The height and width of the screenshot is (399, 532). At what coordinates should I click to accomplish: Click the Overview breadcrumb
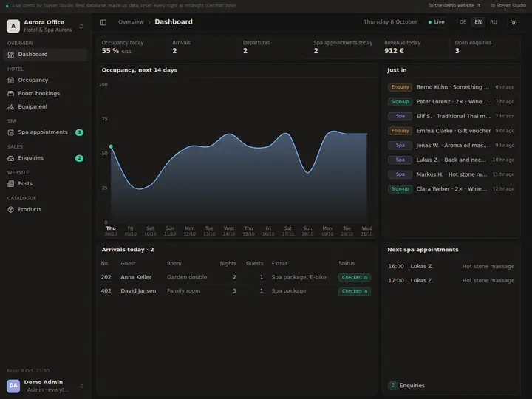coord(131,22)
